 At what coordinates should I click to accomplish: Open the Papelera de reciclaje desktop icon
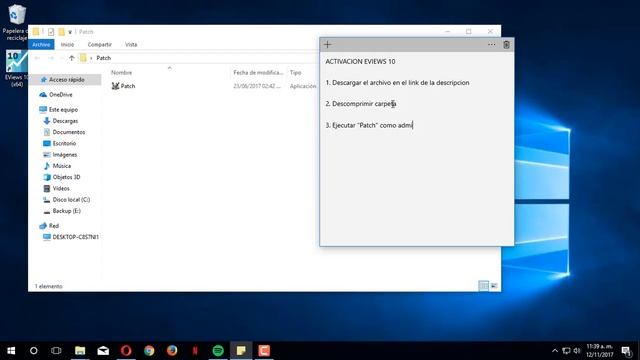tap(16, 22)
